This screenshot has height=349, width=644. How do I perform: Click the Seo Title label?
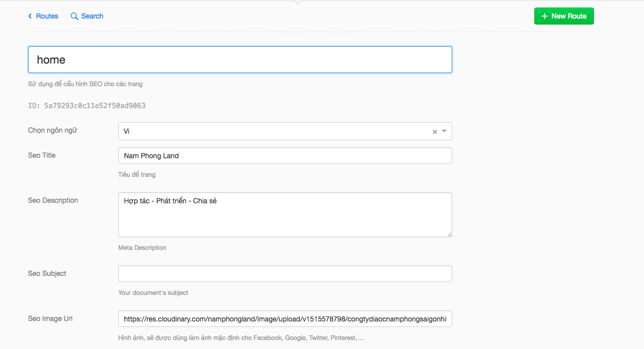42,155
